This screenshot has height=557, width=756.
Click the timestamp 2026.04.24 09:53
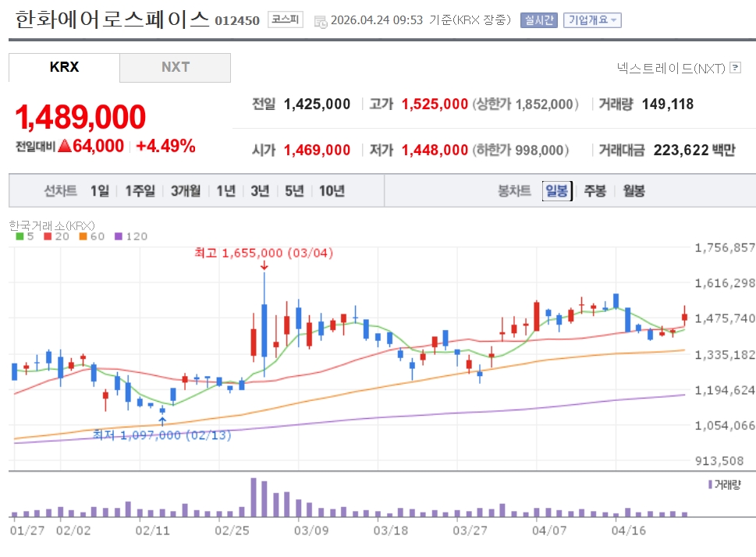[x=377, y=20]
